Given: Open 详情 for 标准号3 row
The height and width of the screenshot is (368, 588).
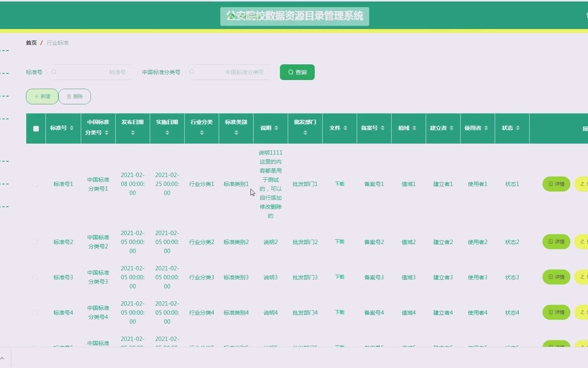Looking at the screenshot, I should pos(556,277).
